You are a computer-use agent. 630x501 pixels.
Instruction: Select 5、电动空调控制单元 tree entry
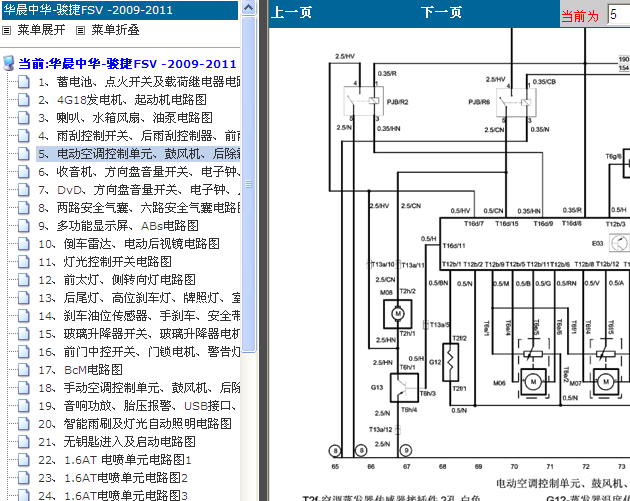(x=139, y=154)
